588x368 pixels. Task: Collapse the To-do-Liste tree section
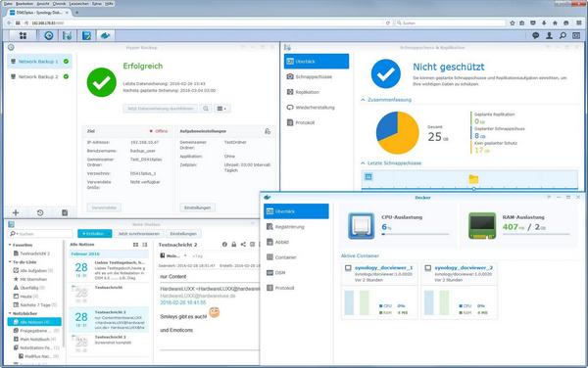pyautogui.click(x=10, y=262)
